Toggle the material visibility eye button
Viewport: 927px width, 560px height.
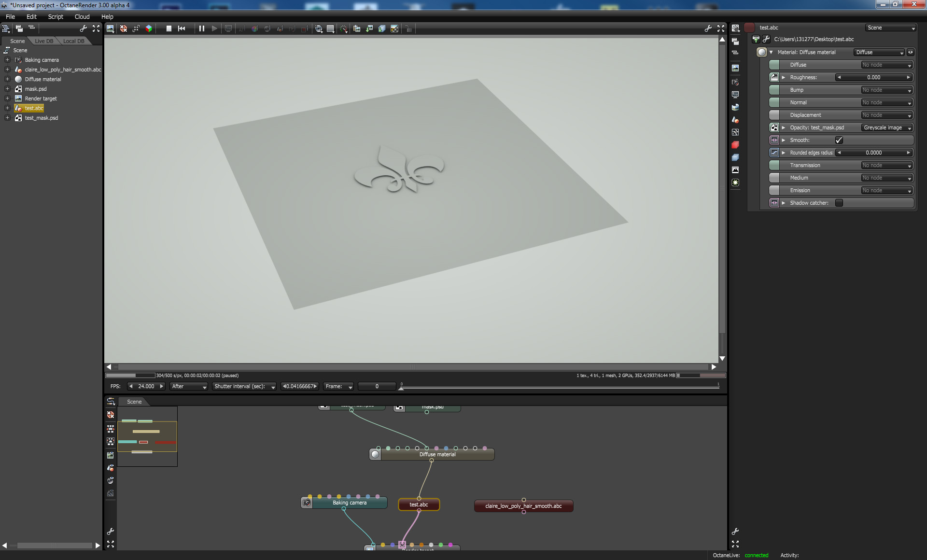tap(911, 53)
